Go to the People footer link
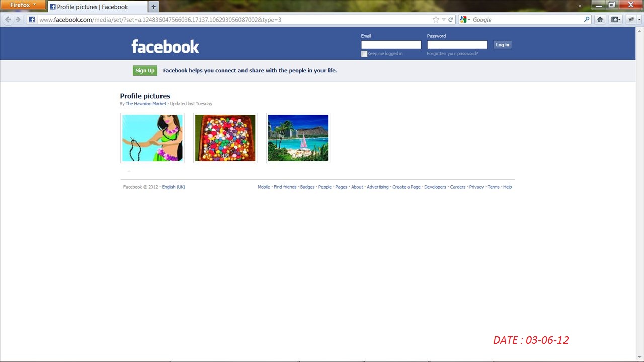 pos(325,187)
